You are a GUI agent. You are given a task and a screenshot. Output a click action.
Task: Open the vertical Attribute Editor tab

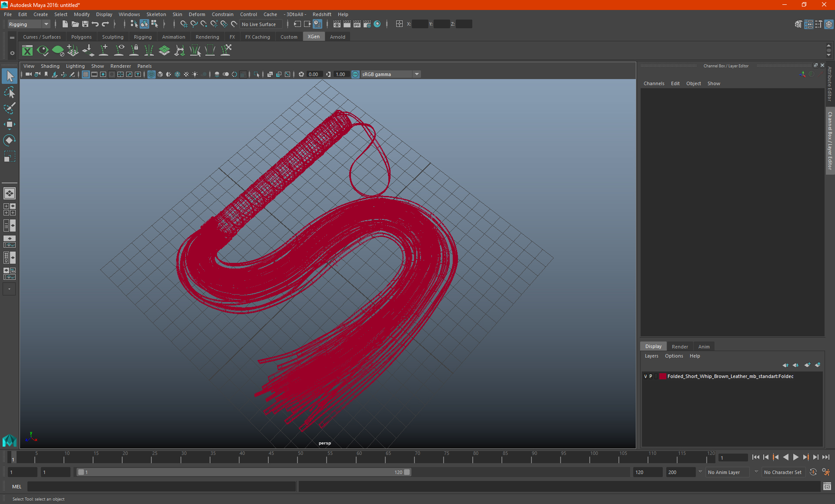[x=830, y=84]
